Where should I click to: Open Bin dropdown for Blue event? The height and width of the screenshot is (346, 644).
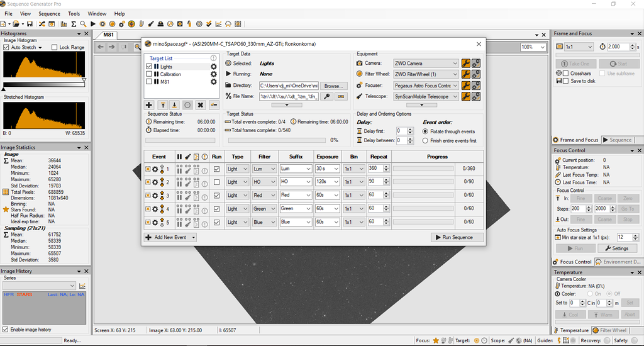tap(354, 222)
